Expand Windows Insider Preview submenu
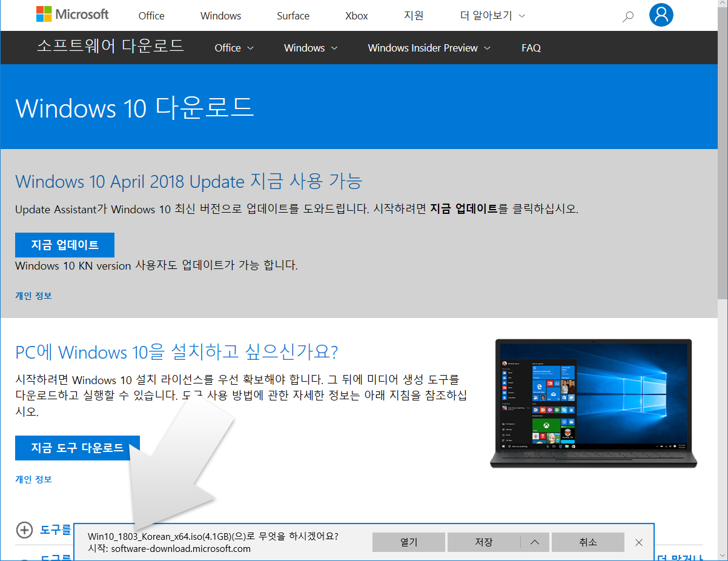 [429, 48]
